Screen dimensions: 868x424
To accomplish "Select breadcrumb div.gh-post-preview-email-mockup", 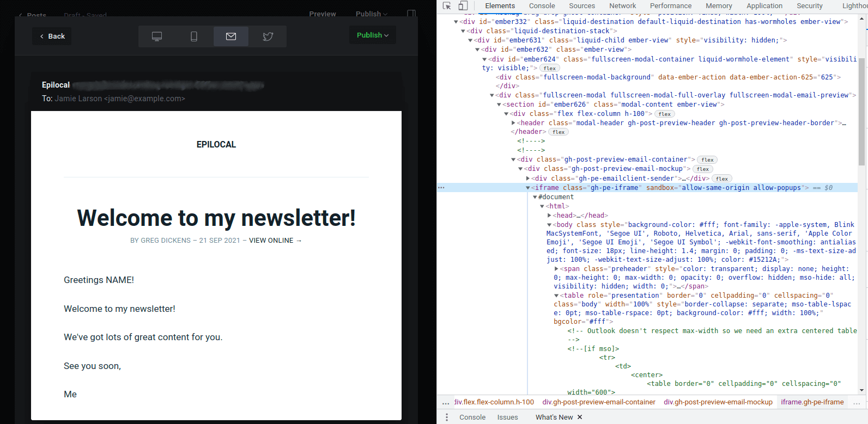I will tap(718, 402).
